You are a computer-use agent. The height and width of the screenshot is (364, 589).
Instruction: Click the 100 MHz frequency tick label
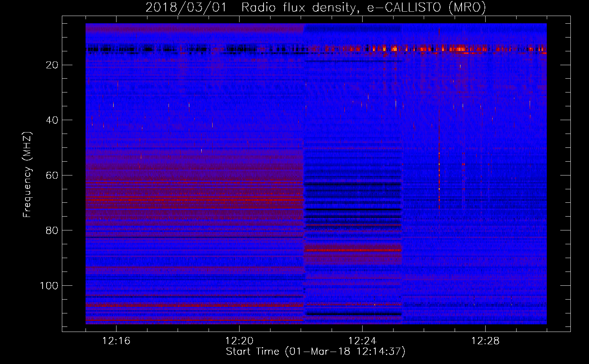point(49,286)
